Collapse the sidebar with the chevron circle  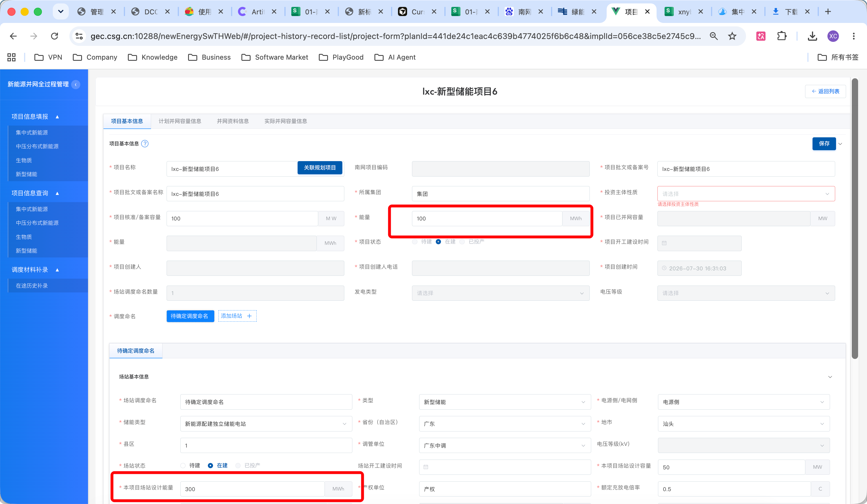click(76, 84)
